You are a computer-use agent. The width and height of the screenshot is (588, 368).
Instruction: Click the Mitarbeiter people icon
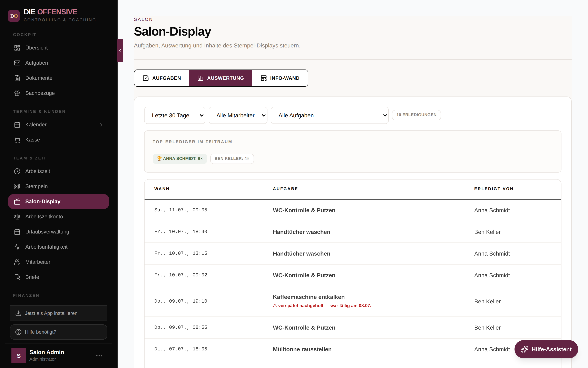coord(17,262)
